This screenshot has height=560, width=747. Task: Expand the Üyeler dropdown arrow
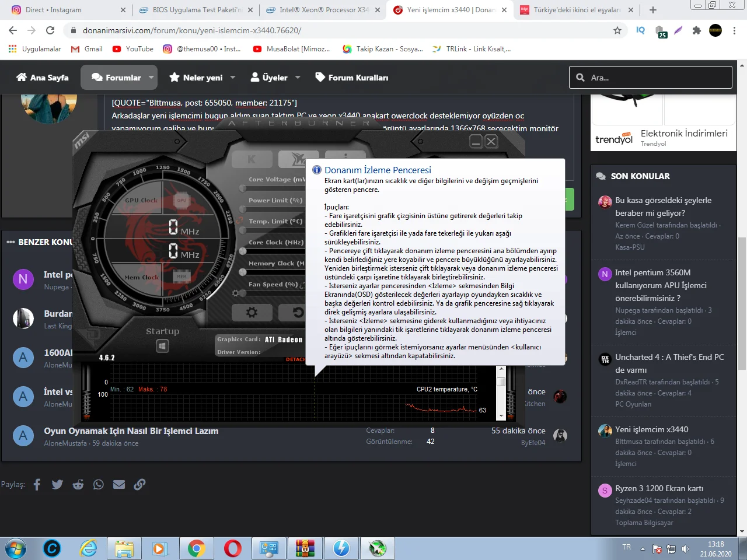298,77
